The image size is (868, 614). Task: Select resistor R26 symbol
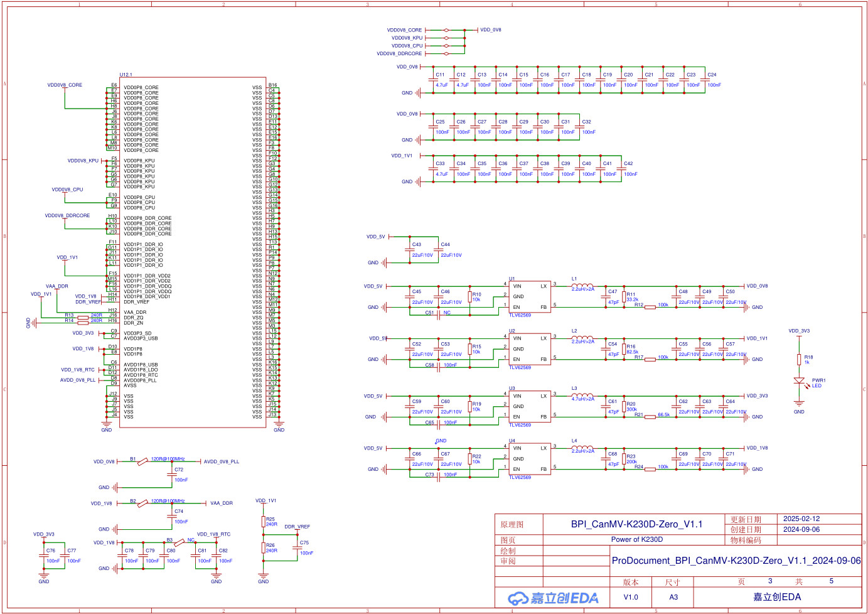point(264,547)
